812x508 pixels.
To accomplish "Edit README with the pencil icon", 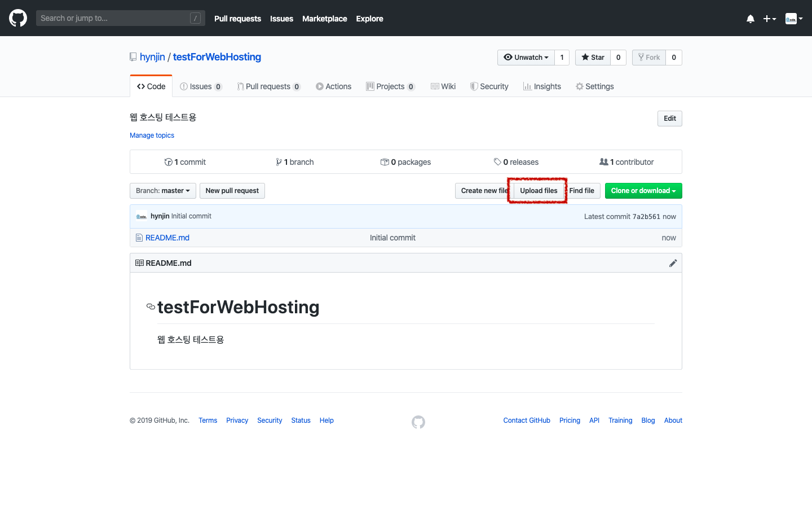I will (x=673, y=263).
